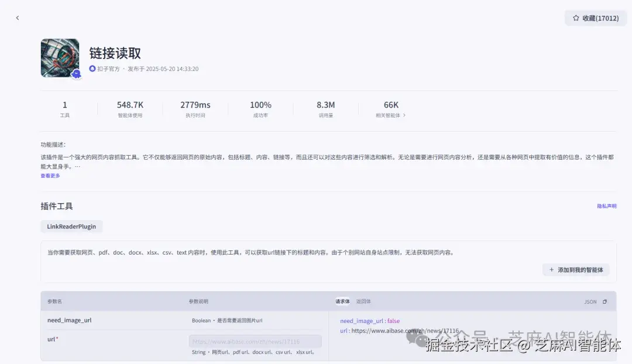Select the 请求体 tab

342,301
